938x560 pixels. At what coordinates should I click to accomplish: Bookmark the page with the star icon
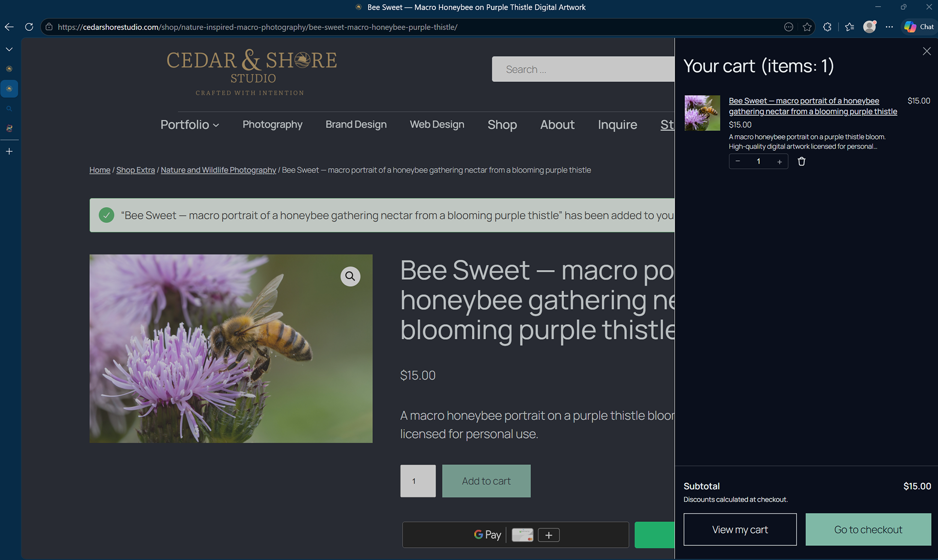[807, 27]
